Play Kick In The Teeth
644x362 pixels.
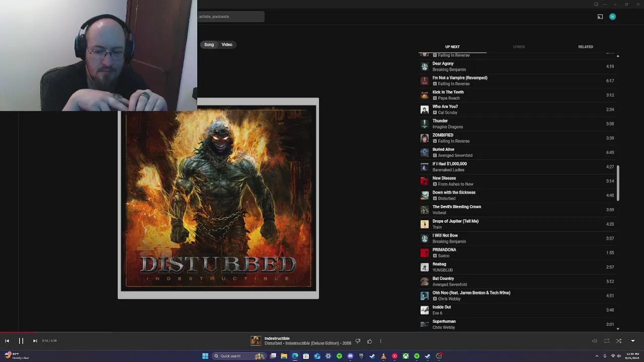(518, 95)
